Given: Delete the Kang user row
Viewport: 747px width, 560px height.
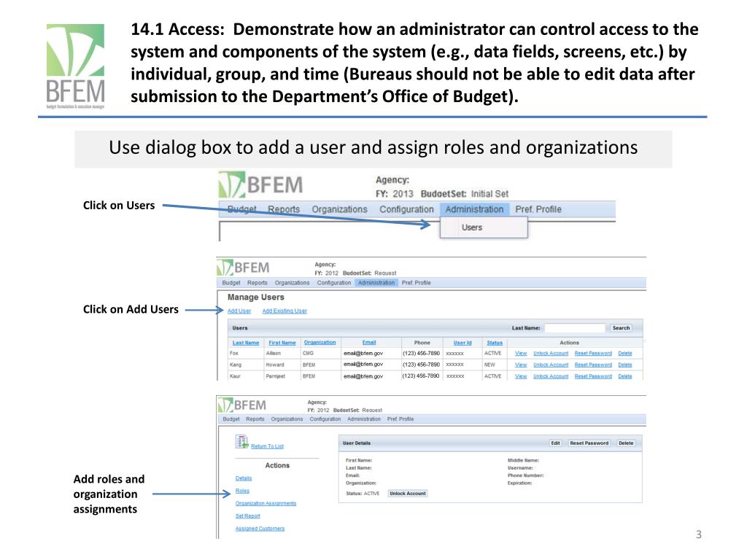Looking at the screenshot, I should click(x=625, y=365).
